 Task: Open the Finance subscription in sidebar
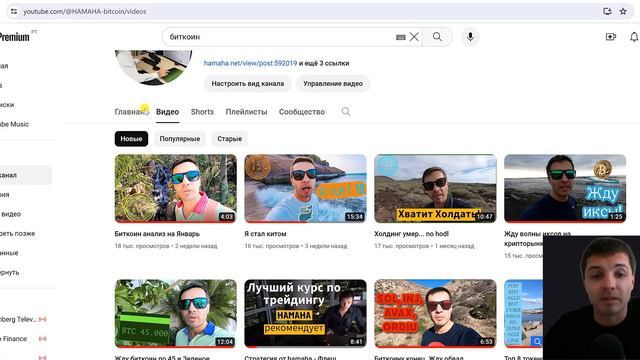14,339
